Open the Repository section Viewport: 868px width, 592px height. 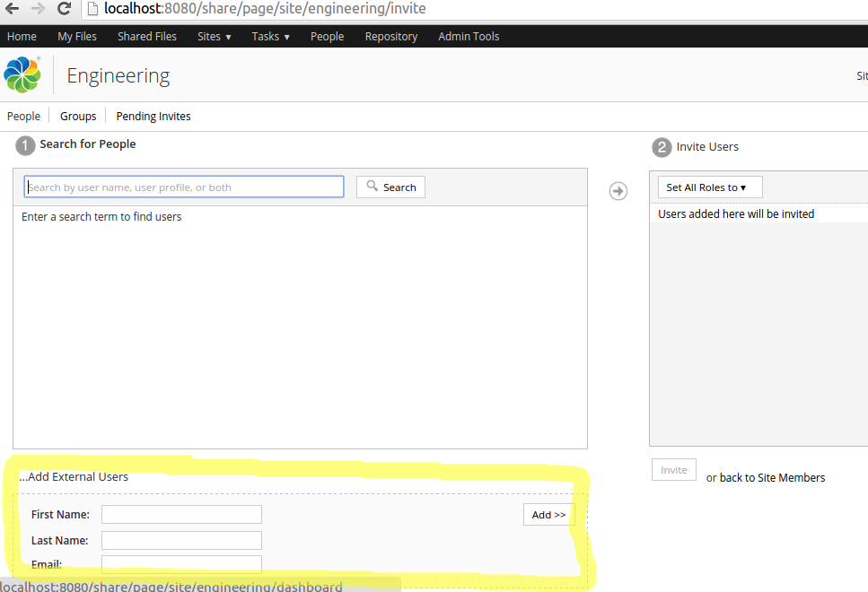[x=390, y=36]
